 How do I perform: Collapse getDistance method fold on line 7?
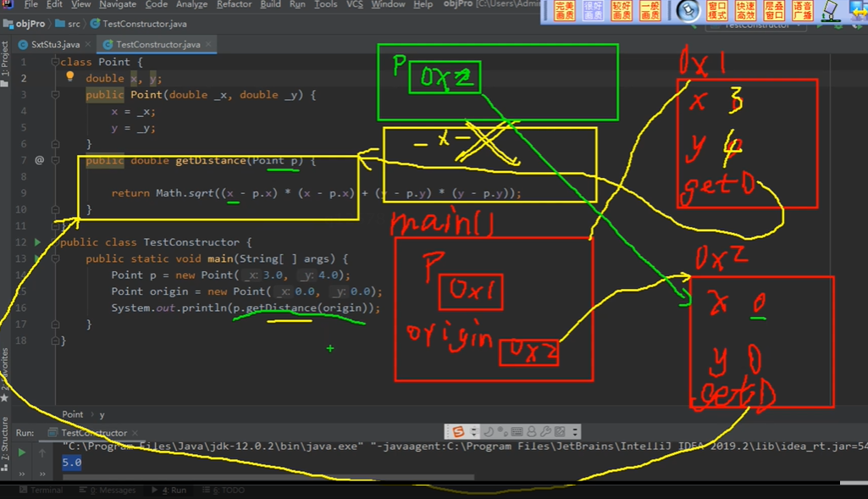coord(55,160)
